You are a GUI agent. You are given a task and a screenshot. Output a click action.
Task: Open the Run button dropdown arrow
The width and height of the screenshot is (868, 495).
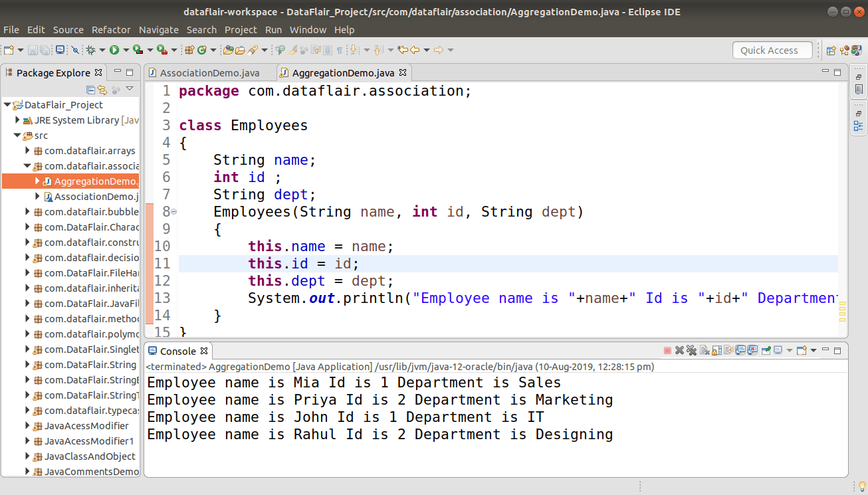[126, 50]
